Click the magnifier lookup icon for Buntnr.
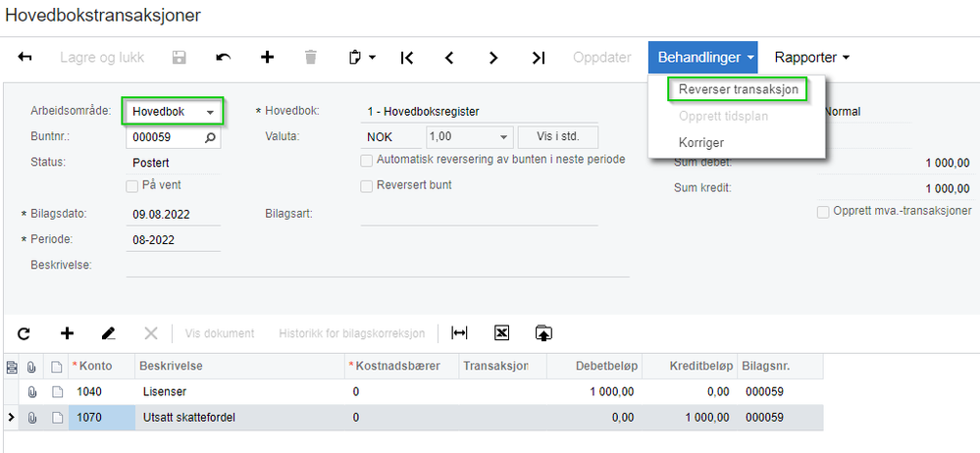Image resolution: width=980 pixels, height=453 pixels. [x=211, y=137]
